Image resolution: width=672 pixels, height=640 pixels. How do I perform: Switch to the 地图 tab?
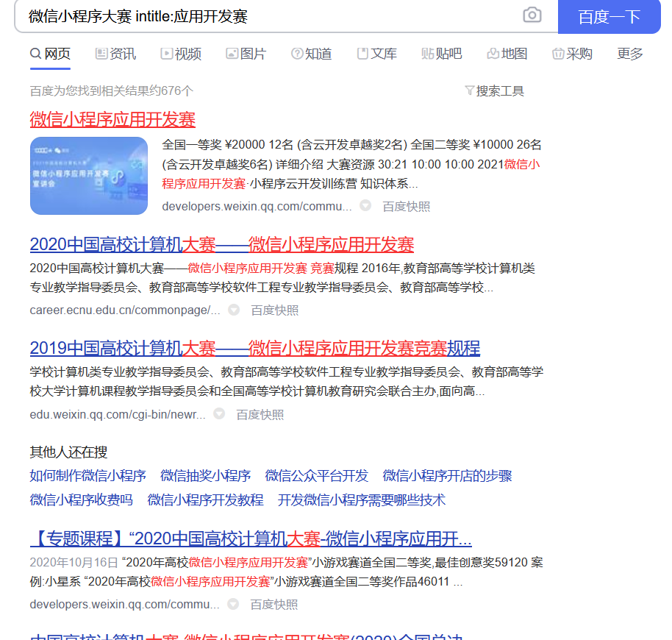tap(507, 54)
